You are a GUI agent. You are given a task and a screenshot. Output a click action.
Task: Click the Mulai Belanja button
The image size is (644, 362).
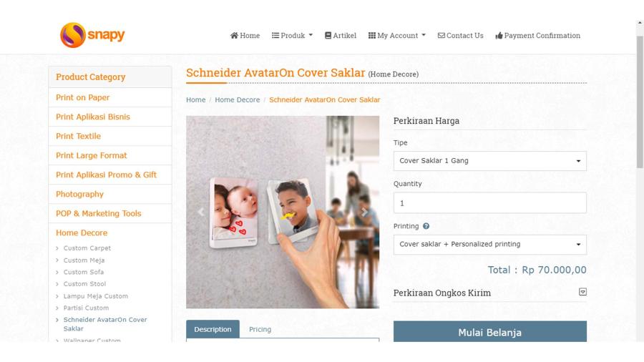[x=489, y=332]
